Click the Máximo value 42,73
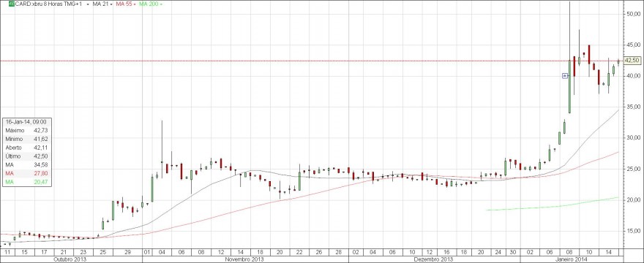This screenshot has height=263, width=644. click(x=40, y=130)
